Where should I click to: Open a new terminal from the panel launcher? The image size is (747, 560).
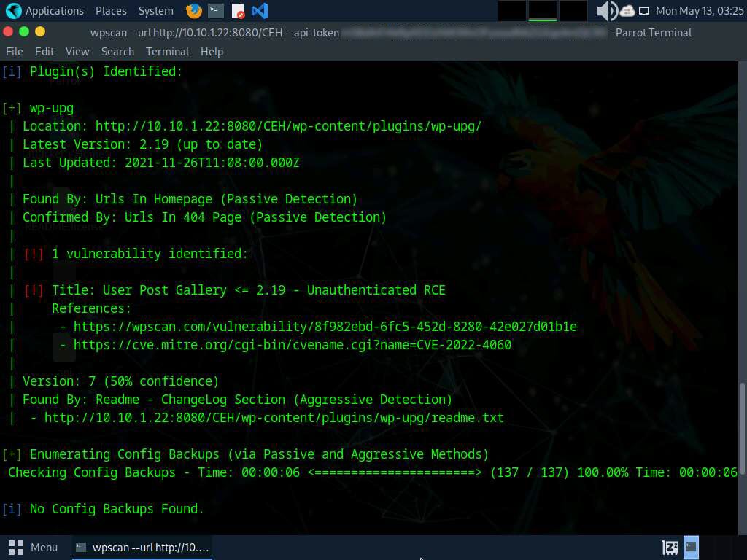pos(215,11)
